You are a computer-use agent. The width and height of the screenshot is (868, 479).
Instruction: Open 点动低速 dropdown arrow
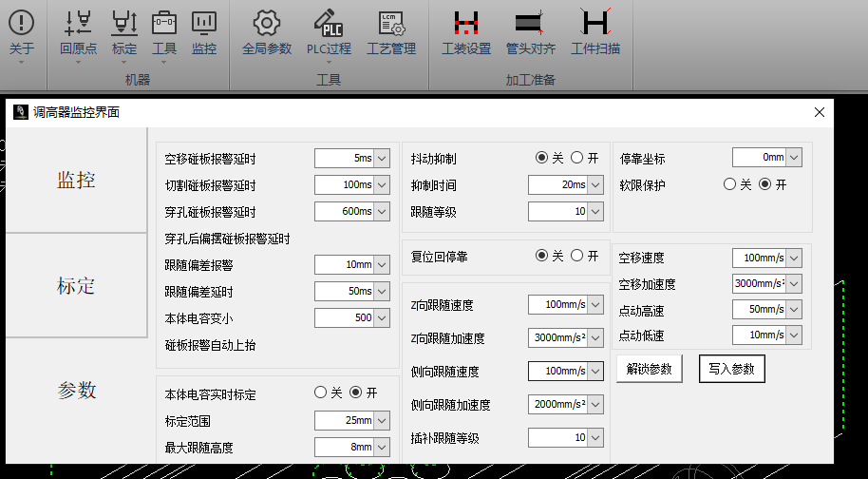tap(794, 335)
